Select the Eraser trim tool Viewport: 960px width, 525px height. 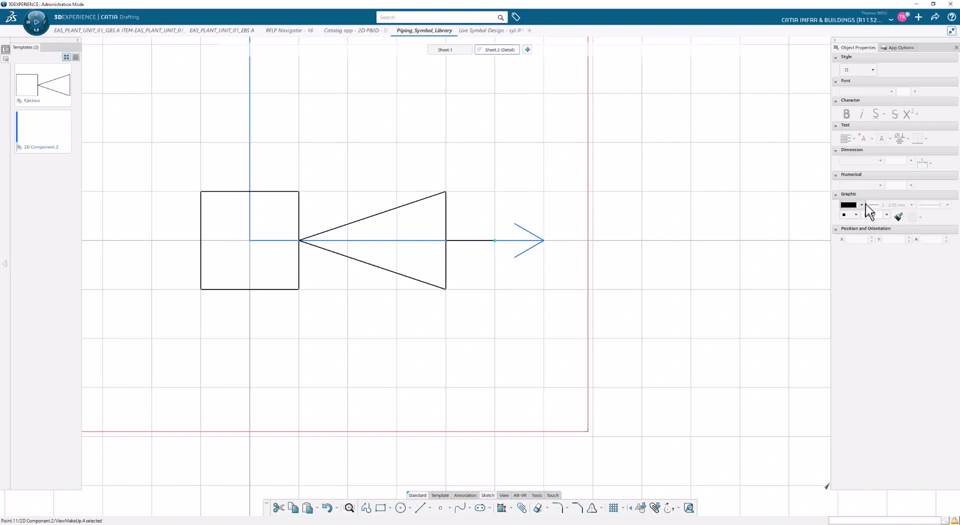tap(538, 508)
